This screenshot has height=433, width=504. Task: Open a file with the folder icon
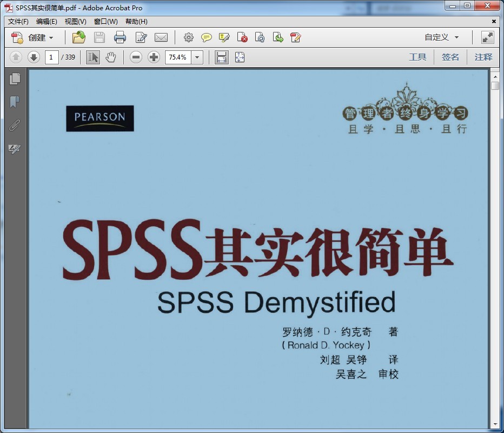tap(79, 37)
